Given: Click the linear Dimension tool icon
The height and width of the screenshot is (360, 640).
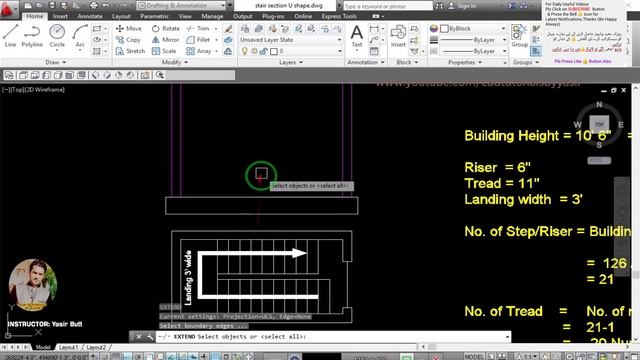Looking at the screenshot, I should pos(373,29).
